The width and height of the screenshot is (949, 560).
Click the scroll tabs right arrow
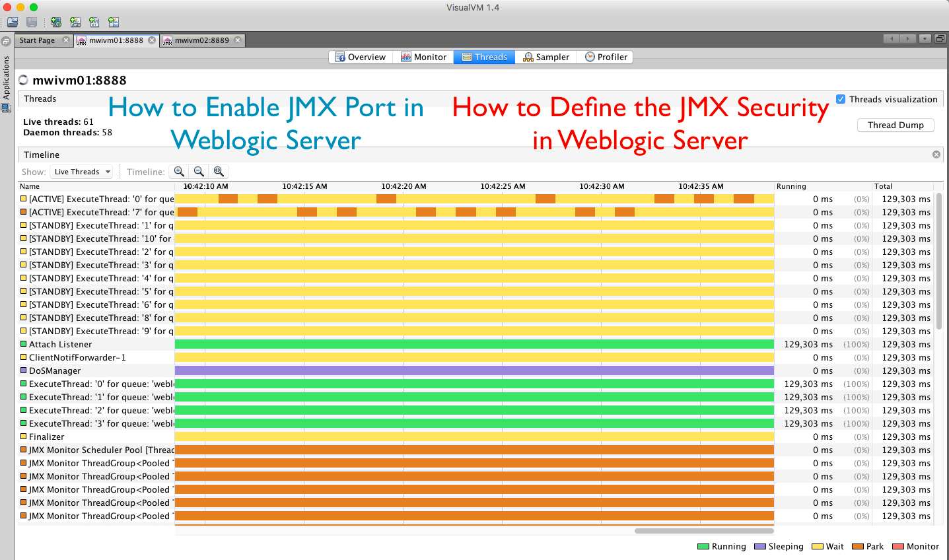(x=908, y=39)
